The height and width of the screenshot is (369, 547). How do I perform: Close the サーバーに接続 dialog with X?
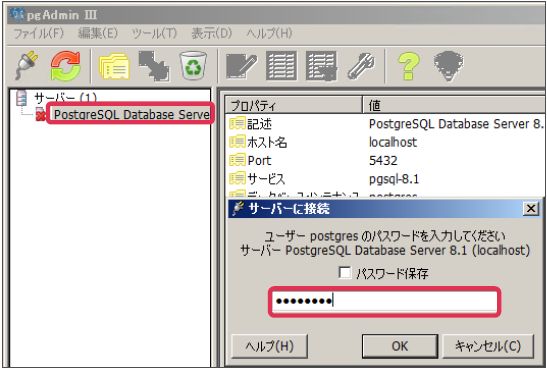coord(531,209)
